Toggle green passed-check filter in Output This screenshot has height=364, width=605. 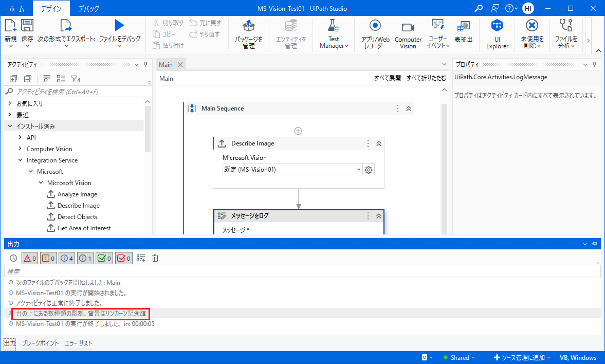pyautogui.click(x=104, y=258)
